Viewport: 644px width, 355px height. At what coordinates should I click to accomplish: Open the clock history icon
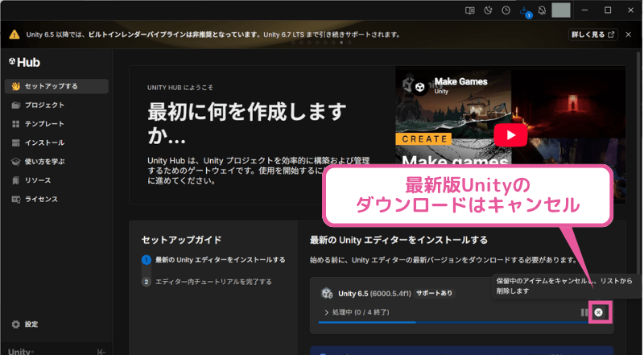[506, 10]
